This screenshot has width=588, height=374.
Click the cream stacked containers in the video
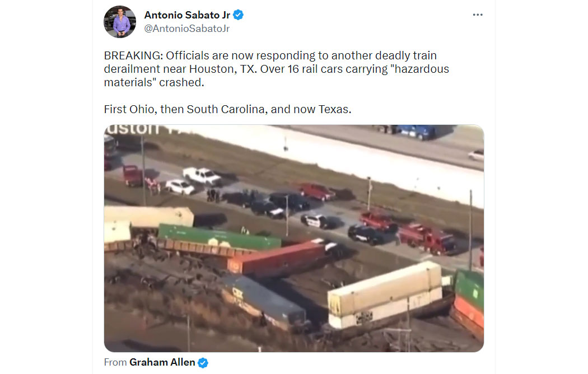point(384,294)
